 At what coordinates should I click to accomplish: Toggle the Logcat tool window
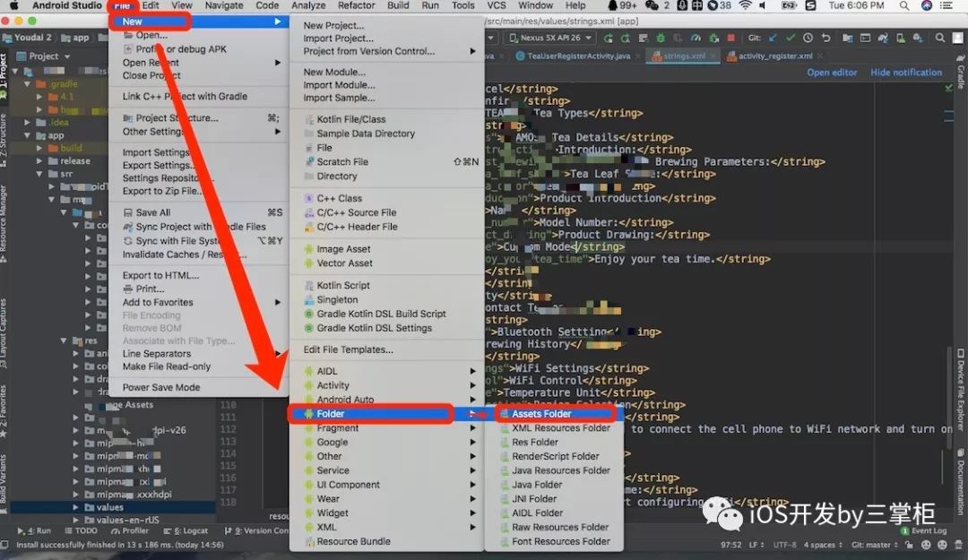click(x=186, y=531)
